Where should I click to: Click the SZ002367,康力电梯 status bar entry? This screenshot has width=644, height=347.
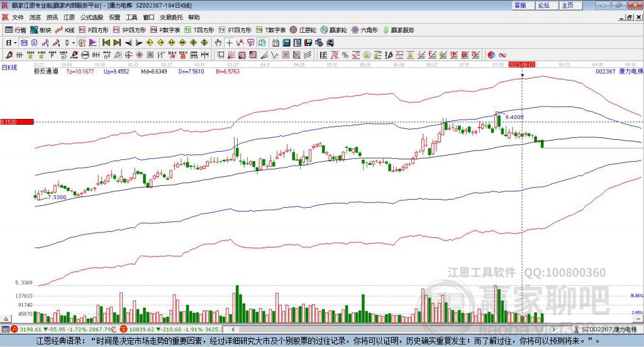pos(606,329)
